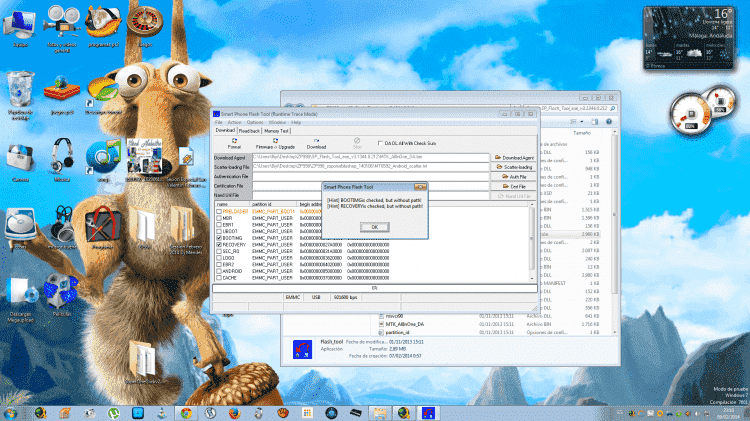
Task: Click the name column header
Action: click(x=232, y=204)
